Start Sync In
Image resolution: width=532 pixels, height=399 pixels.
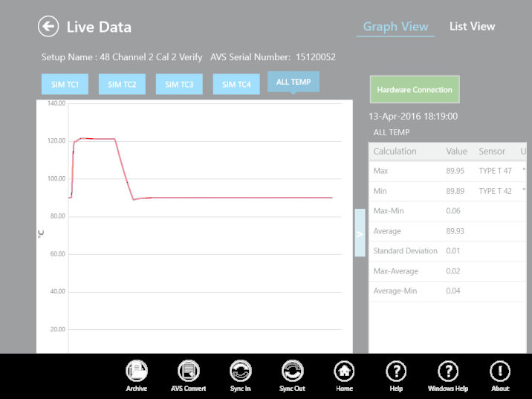coord(240,376)
